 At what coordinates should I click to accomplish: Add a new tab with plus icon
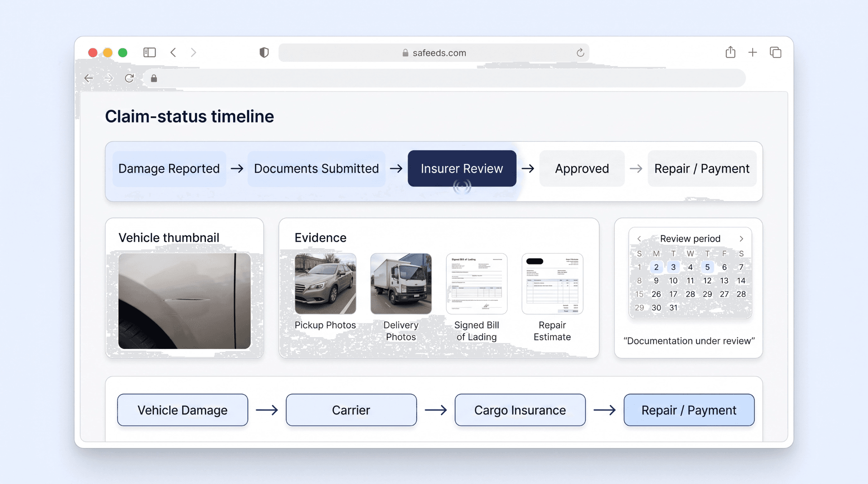click(x=753, y=53)
